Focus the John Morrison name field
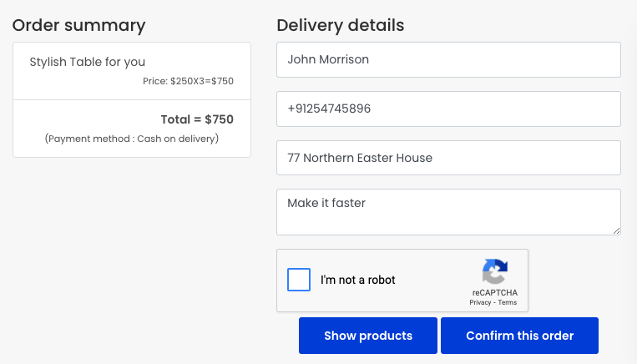637x364 pixels. tap(448, 60)
